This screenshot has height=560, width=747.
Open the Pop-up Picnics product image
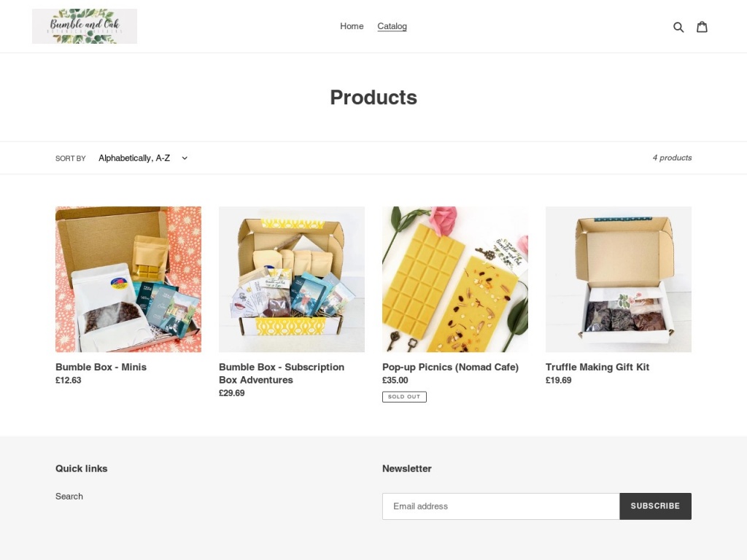point(455,279)
